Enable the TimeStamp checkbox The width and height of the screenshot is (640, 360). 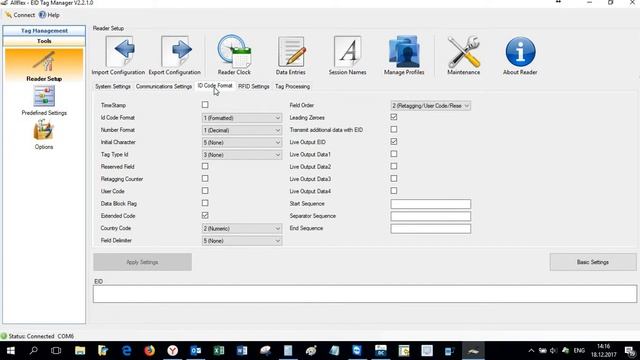(205, 105)
